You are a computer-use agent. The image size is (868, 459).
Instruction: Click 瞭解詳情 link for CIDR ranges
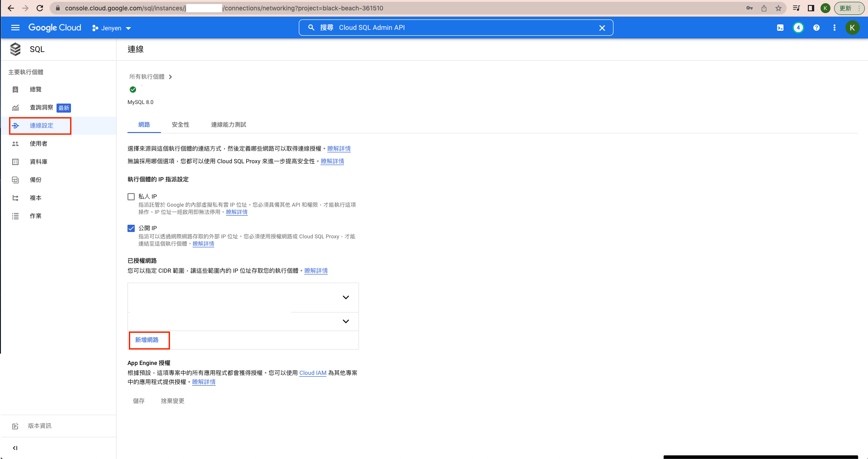[x=316, y=271]
